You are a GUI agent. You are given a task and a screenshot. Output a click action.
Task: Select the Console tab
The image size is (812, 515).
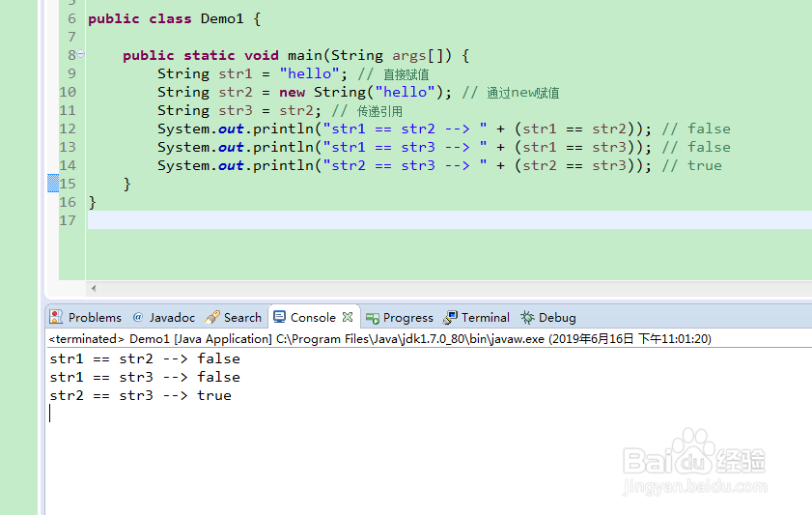click(312, 317)
